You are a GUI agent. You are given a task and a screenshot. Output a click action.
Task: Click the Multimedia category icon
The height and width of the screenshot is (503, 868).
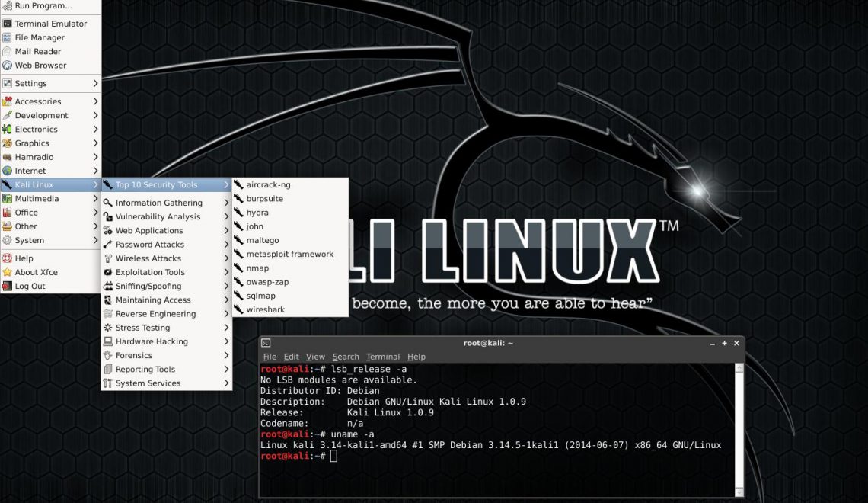coord(7,198)
